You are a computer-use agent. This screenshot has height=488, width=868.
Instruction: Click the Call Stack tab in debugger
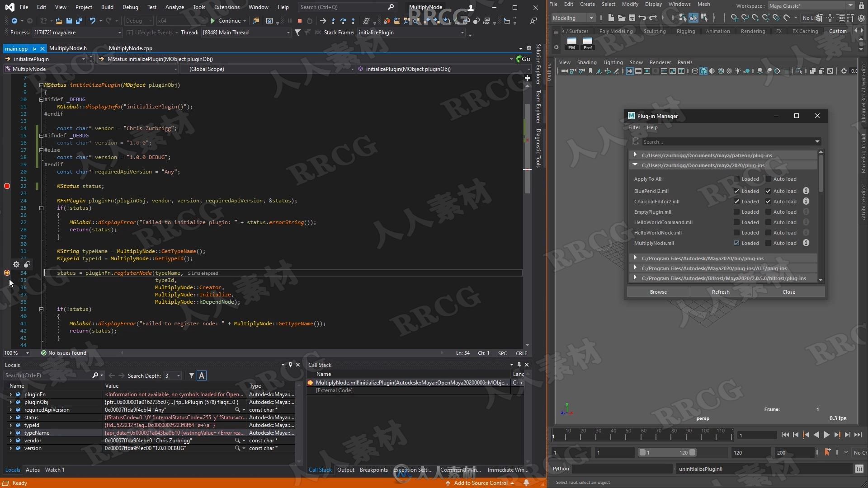[x=321, y=470]
